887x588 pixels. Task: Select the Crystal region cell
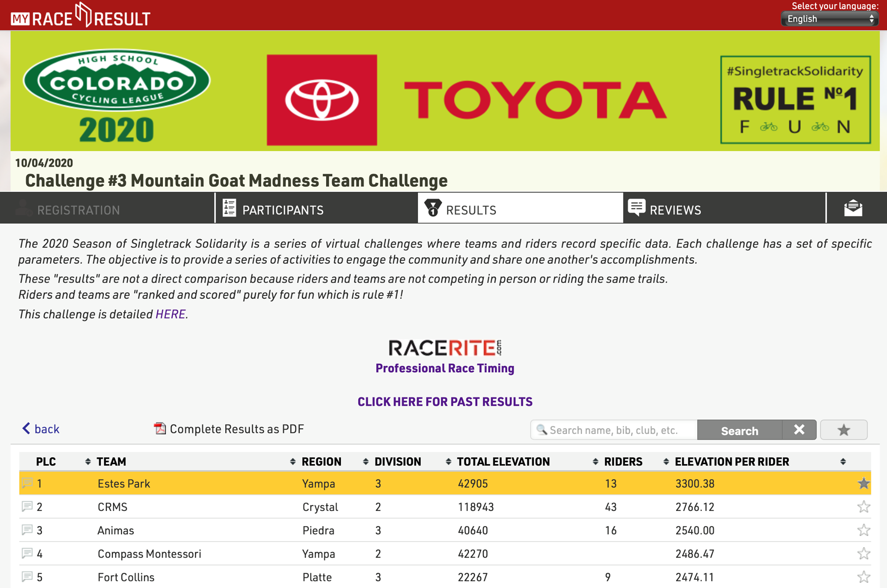coord(320,507)
